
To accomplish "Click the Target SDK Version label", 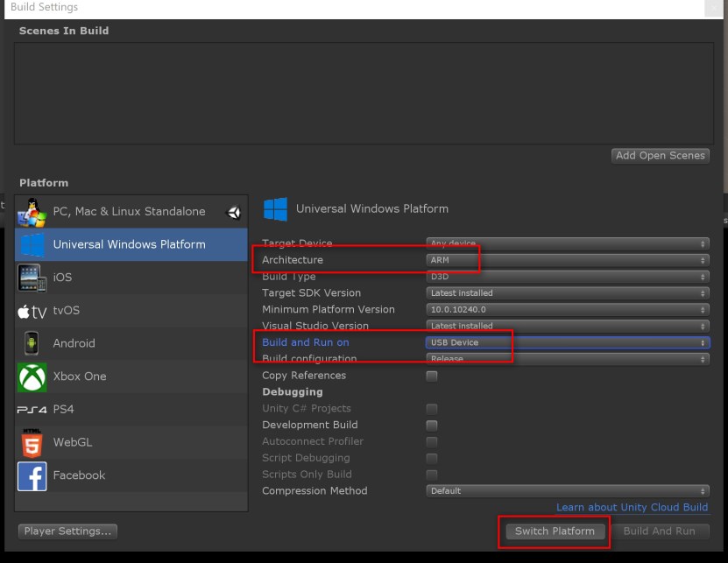I will (312, 293).
